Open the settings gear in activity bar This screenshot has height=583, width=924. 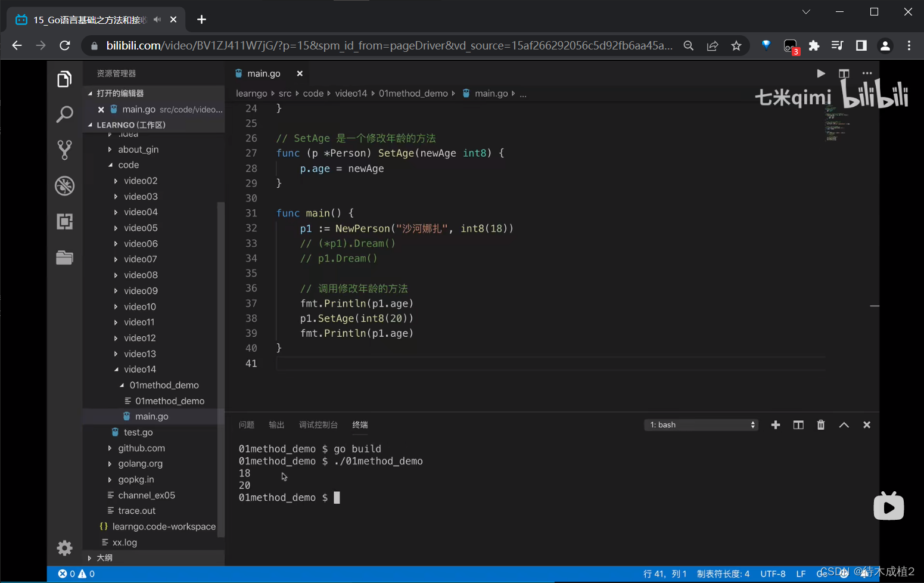point(64,548)
